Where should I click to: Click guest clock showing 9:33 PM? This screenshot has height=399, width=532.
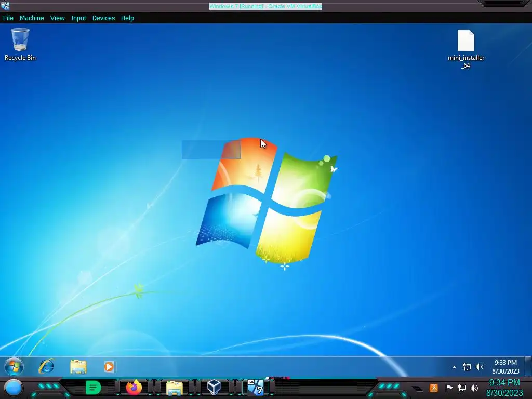tap(506, 367)
